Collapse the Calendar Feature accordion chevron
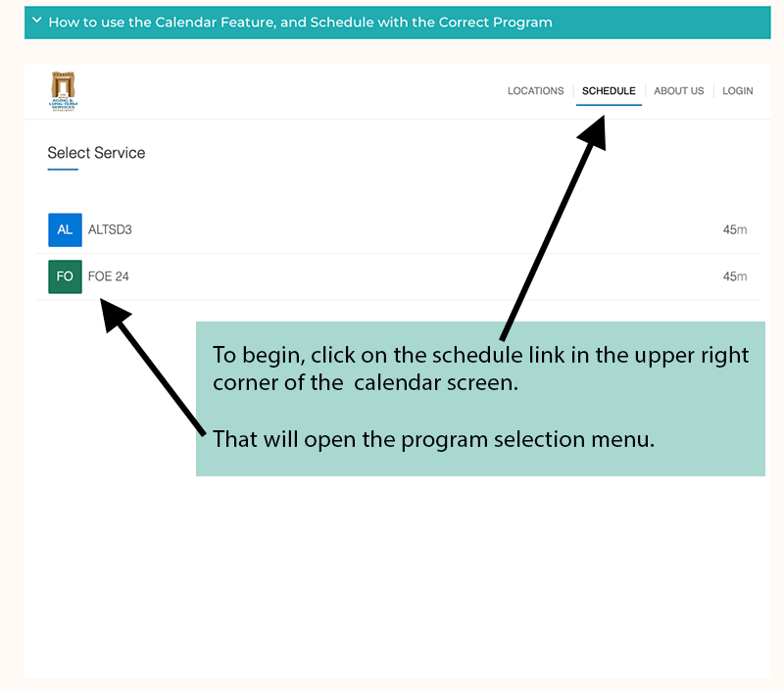The image size is (784, 691). click(x=36, y=21)
